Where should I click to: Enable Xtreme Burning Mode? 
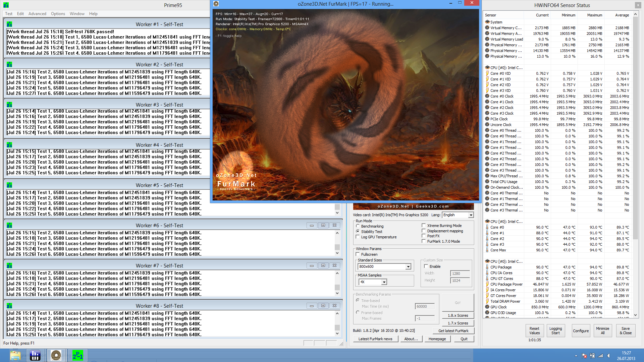coord(424,226)
